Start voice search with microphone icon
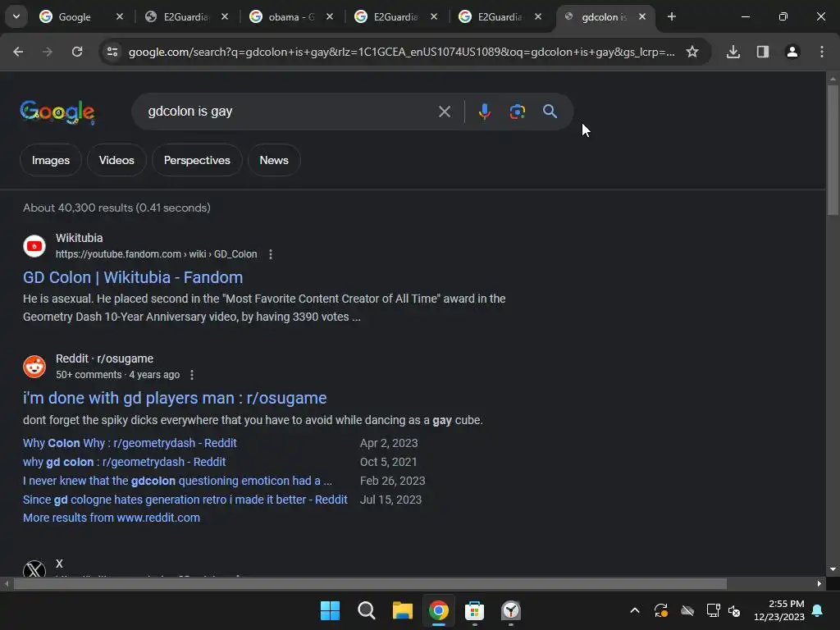 tap(484, 112)
